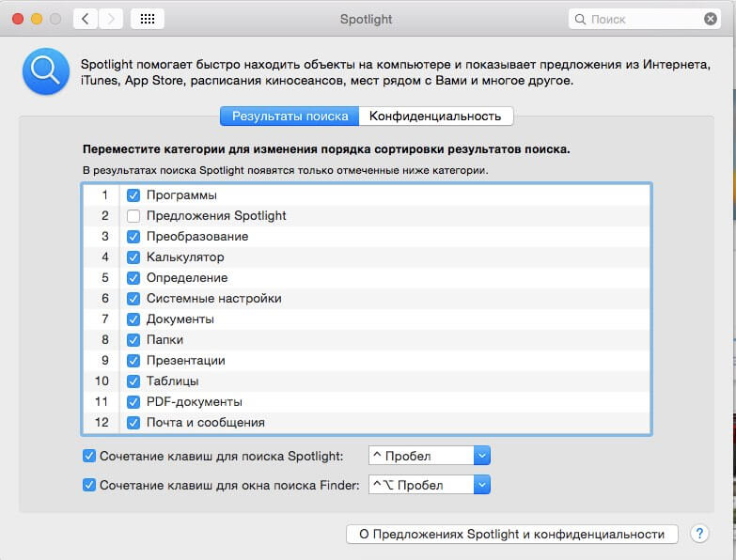The image size is (736, 560).
Task: Select the PDF-документы row label
Action: point(195,402)
